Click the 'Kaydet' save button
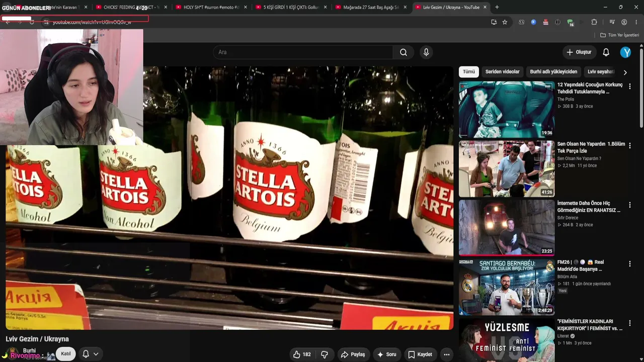 pyautogui.click(x=420, y=354)
